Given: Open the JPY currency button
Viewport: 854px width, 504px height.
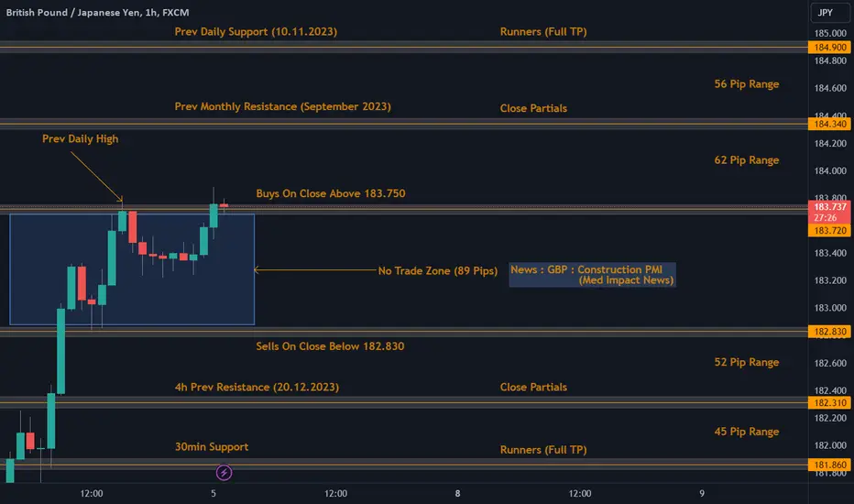Looking at the screenshot, I should click(829, 13).
